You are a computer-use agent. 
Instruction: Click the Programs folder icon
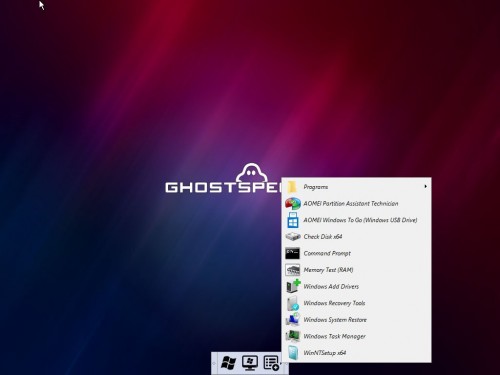[292, 187]
